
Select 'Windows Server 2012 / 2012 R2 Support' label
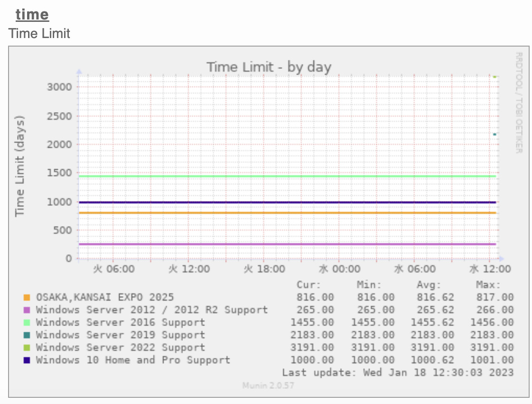tap(152, 310)
